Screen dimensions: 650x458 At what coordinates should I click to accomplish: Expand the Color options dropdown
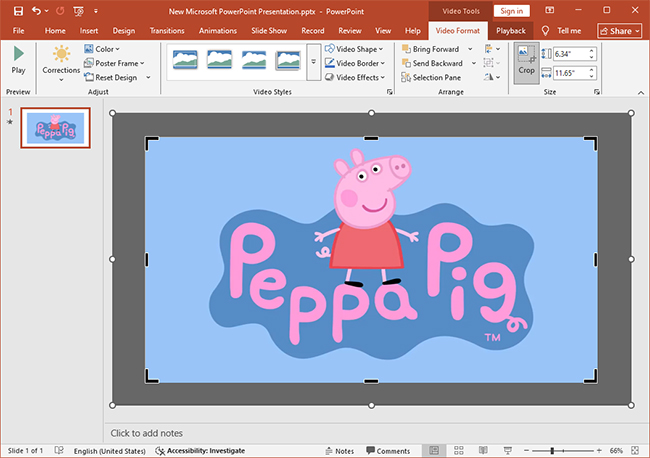pyautogui.click(x=102, y=49)
